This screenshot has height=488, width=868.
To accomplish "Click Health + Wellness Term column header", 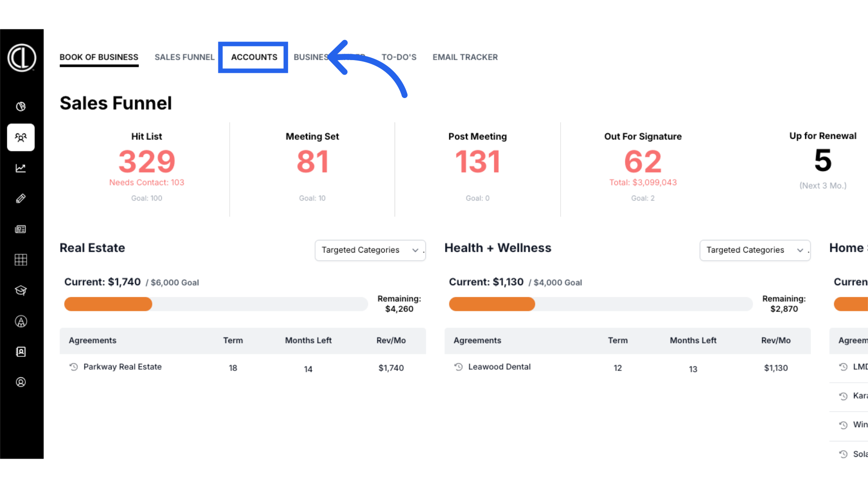I will tap(618, 341).
